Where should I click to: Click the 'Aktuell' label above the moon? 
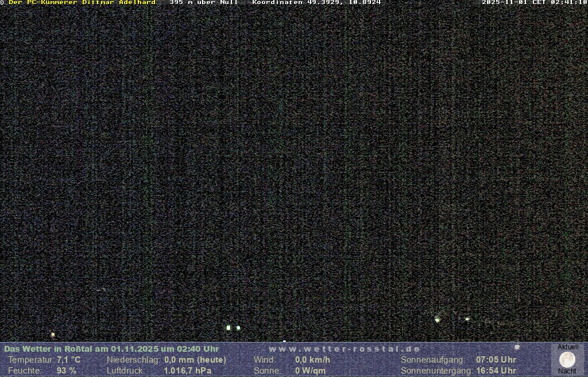568,347
